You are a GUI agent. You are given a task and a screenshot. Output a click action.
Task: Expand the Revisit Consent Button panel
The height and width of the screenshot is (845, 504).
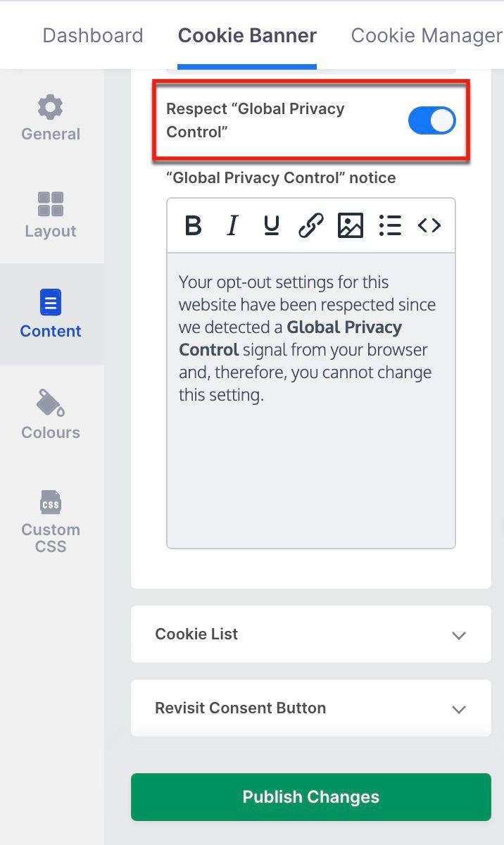click(311, 708)
